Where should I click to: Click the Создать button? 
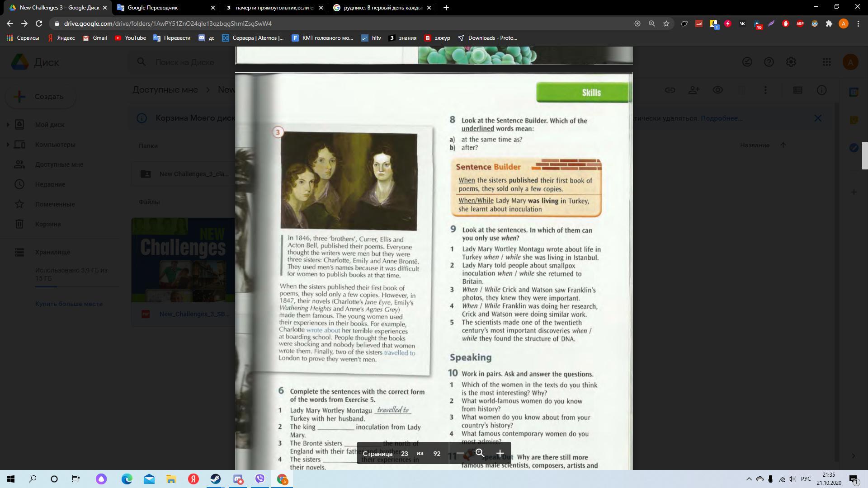click(41, 97)
